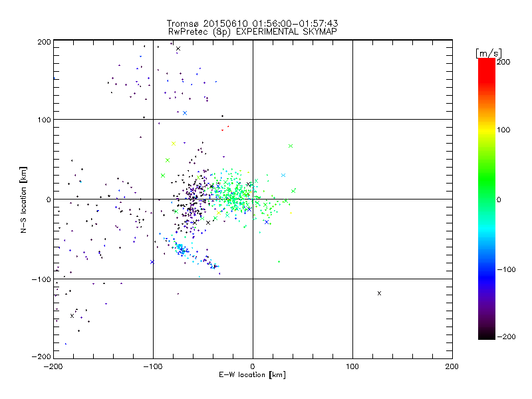Click the colorbar tick label '-200'

(506, 336)
